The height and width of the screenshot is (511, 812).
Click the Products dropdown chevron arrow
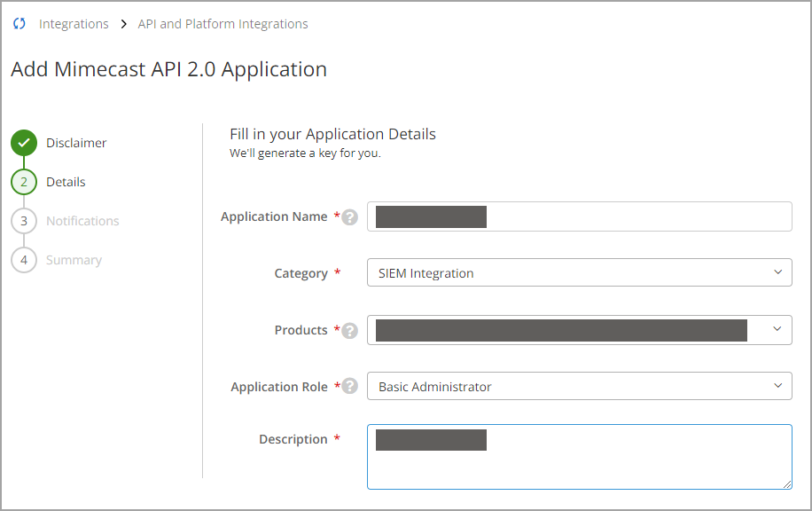tap(777, 328)
